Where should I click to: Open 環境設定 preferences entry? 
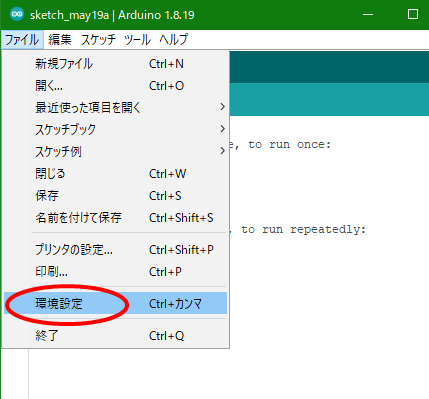pyautogui.click(x=115, y=303)
